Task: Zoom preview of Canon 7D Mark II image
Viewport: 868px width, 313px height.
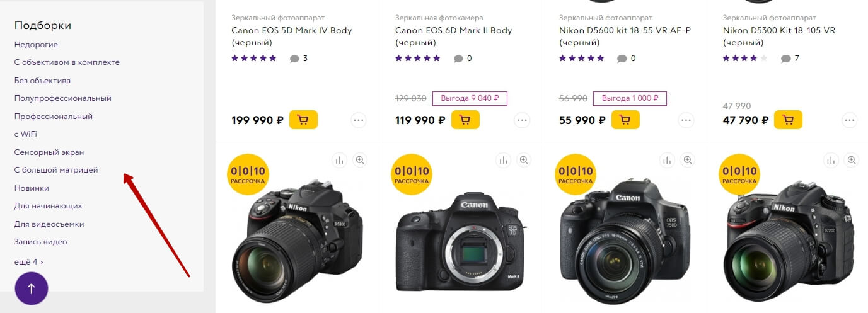Action: point(524,161)
